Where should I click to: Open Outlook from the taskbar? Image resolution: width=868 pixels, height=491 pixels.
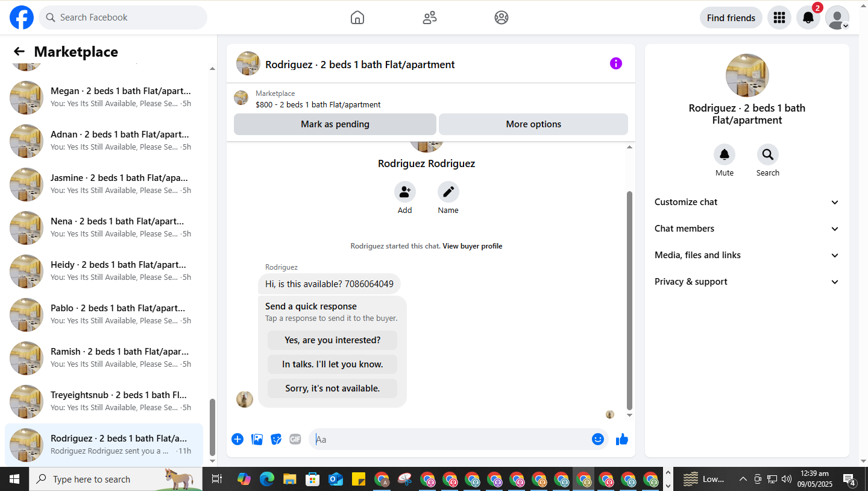point(336,479)
